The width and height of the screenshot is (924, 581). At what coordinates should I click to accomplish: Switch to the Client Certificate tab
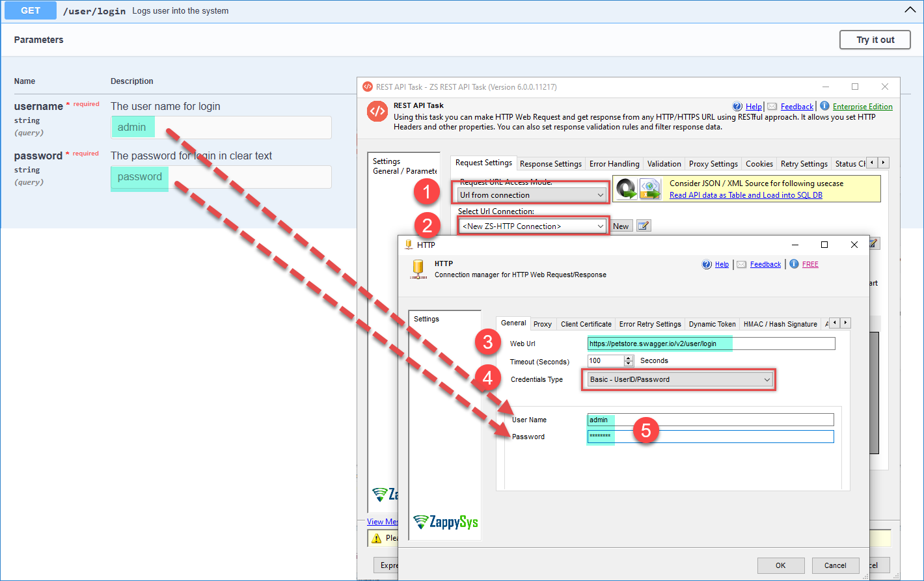coord(586,324)
